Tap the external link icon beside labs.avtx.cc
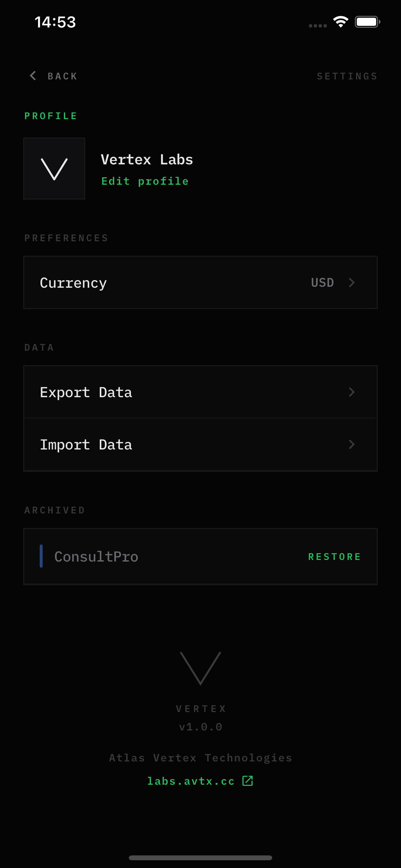The height and width of the screenshot is (868, 401). point(248,781)
